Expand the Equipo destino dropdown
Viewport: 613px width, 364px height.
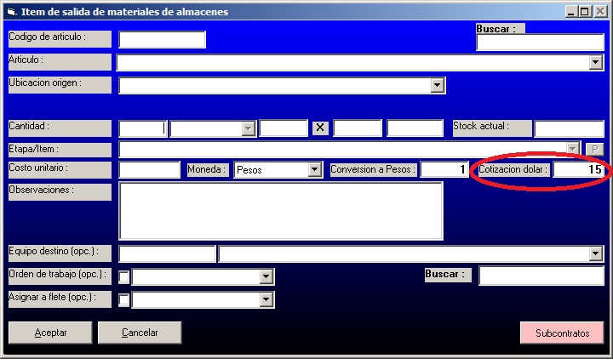pyautogui.click(x=595, y=254)
